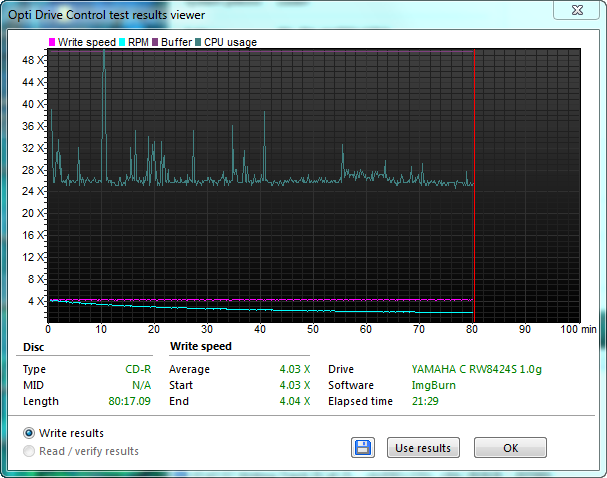Click the elapsed time 21:29 value
Screen dimensions: 607x478
(425, 401)
